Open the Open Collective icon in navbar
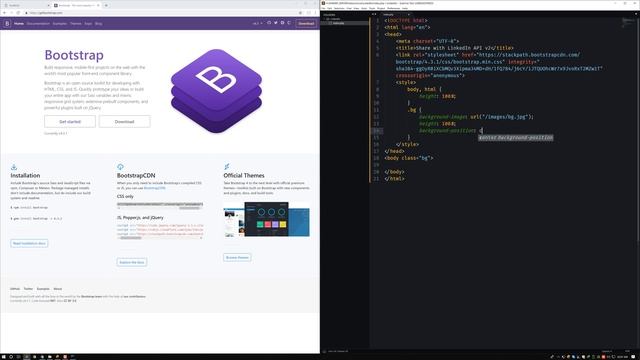 point(289,23)
